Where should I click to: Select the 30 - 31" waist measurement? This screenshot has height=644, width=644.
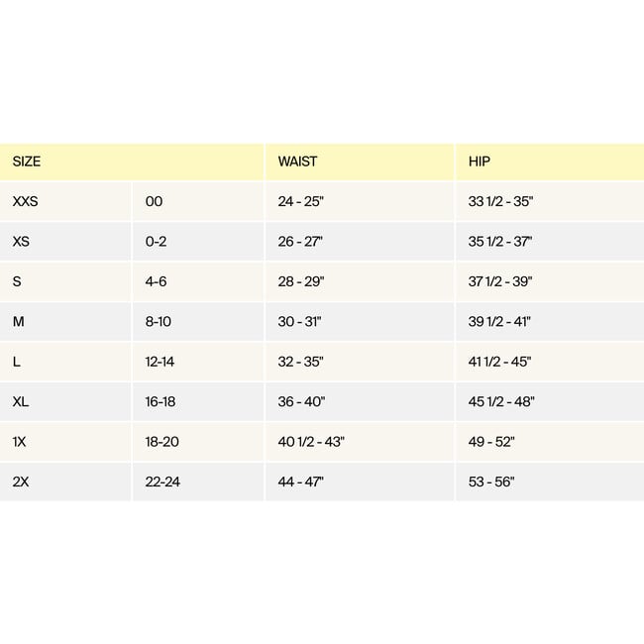300,322
